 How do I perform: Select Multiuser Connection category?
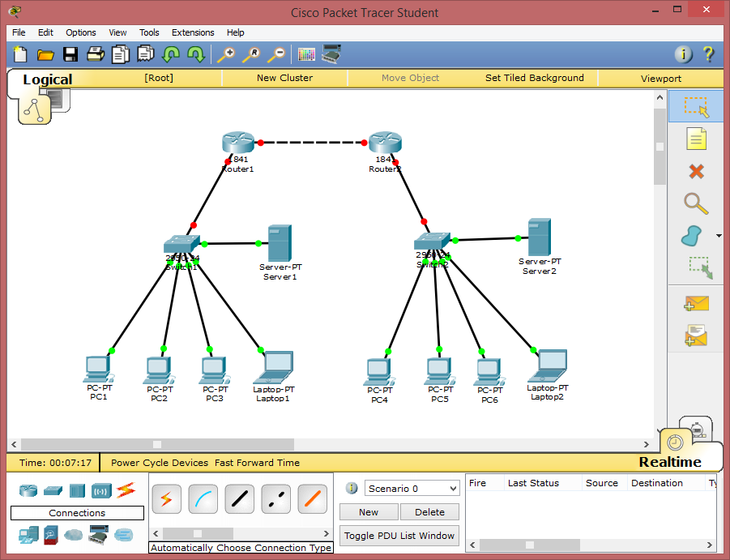pyautogui.click(x=123, y=535)
